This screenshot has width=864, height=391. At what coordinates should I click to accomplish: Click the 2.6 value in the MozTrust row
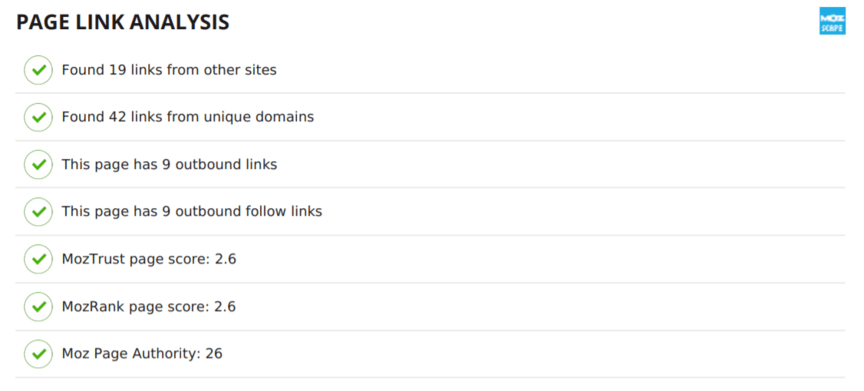(x=226, y=259)
